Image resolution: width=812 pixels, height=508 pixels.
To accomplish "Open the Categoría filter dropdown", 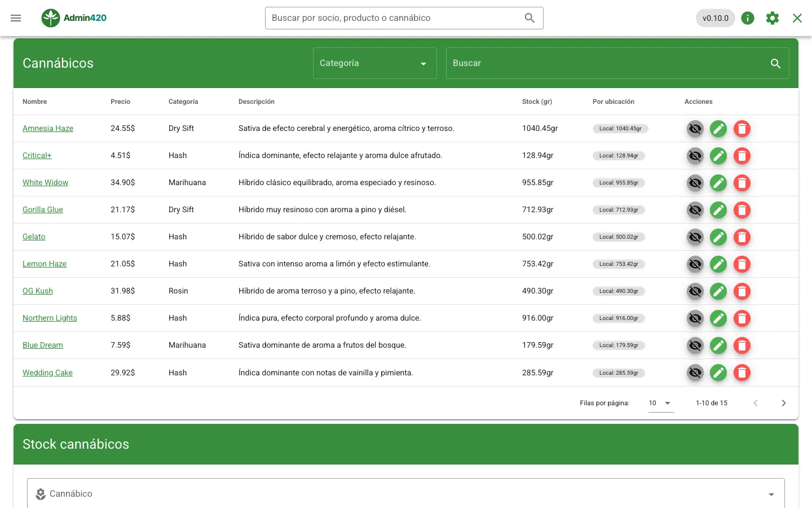I will 375,63.
